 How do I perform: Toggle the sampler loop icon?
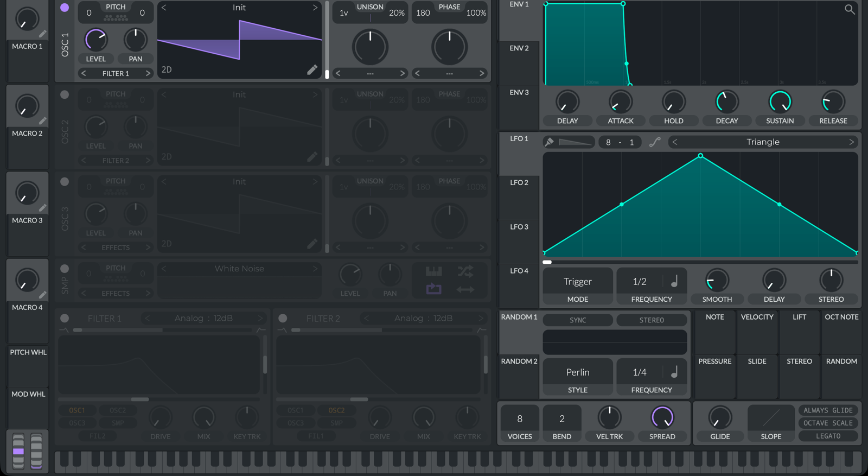(x=433, y=289)
